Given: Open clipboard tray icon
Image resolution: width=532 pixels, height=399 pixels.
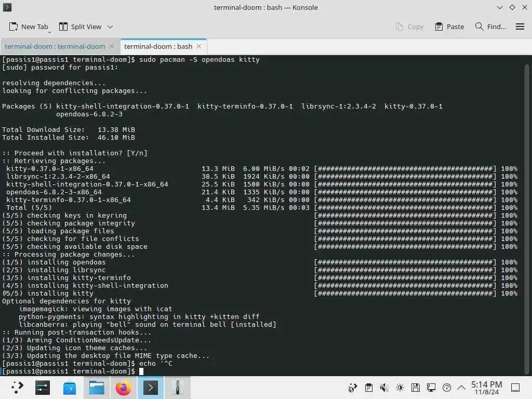Looking at the screenshot, I should click(368, 388).
